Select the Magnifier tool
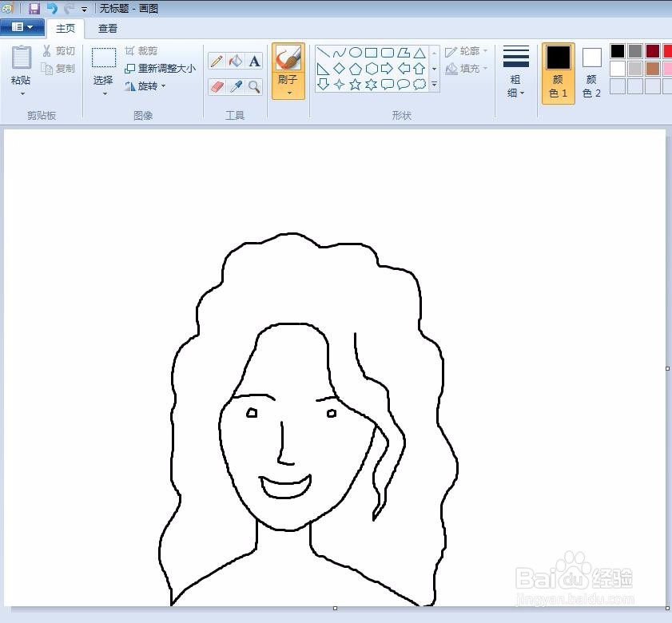The image size is (672, 623). click(254, 85)
